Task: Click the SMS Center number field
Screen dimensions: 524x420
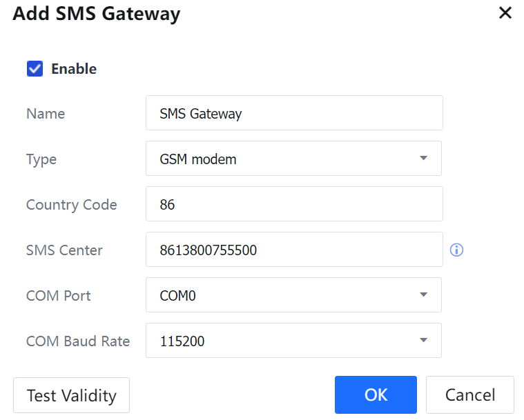Action: click(x=294, y=250)
